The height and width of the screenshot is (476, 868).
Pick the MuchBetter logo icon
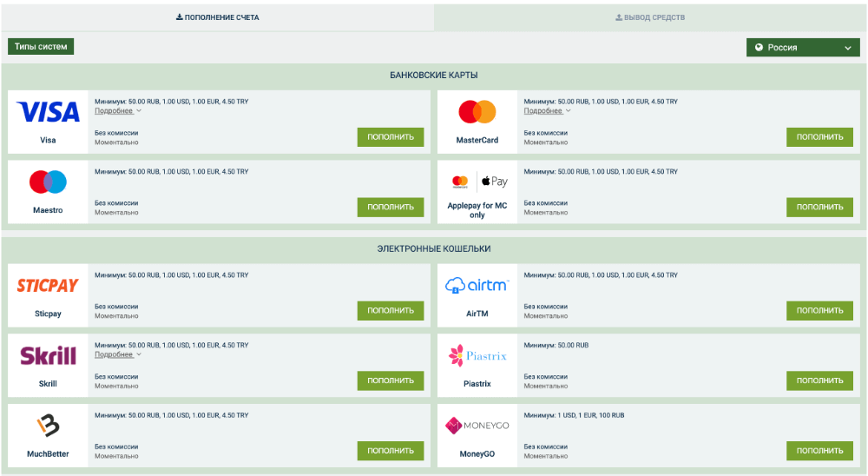click(x=48, y=426)
